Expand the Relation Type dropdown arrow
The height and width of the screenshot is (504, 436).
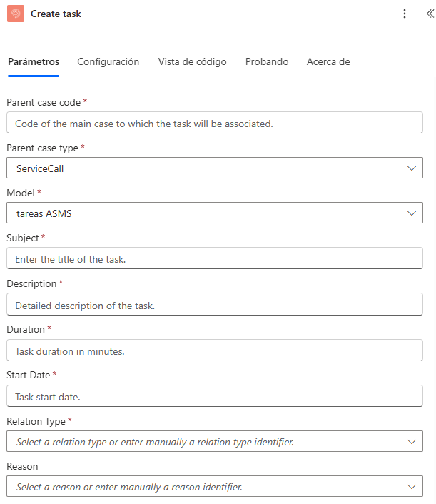coord(411,442)
